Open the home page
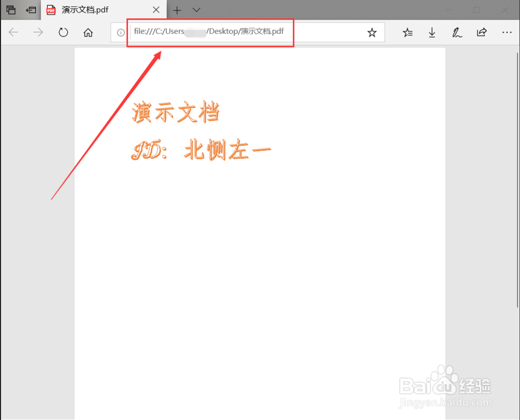 pyautogui.click(x=88, y=32)
